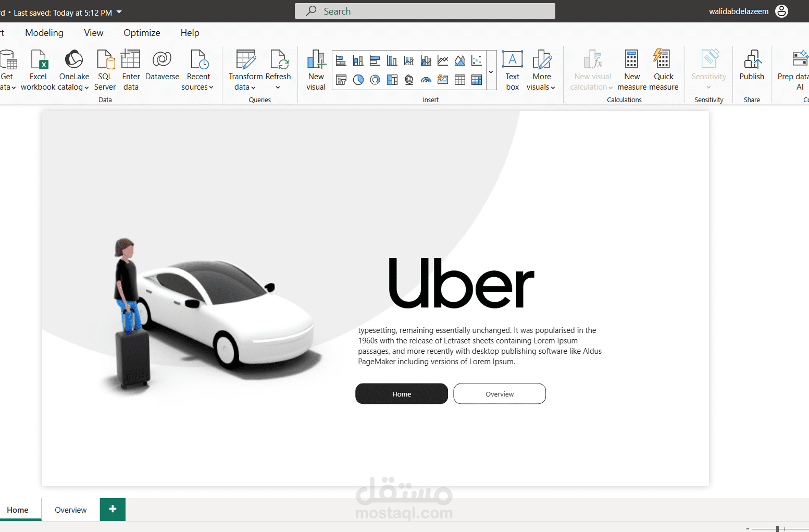The height and width of the screenshot is (532, 809).
Task: Insert a slicer visual
Action: coord(341,80)
